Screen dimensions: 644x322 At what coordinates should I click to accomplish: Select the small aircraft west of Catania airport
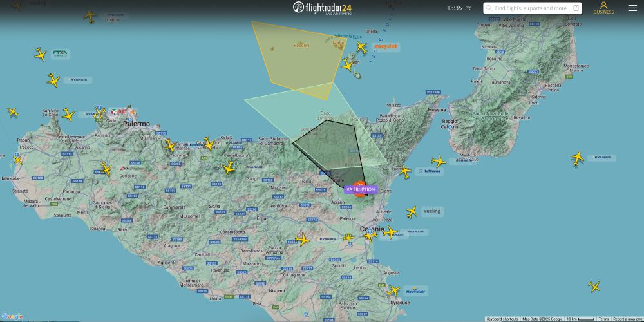coord(349,238)
